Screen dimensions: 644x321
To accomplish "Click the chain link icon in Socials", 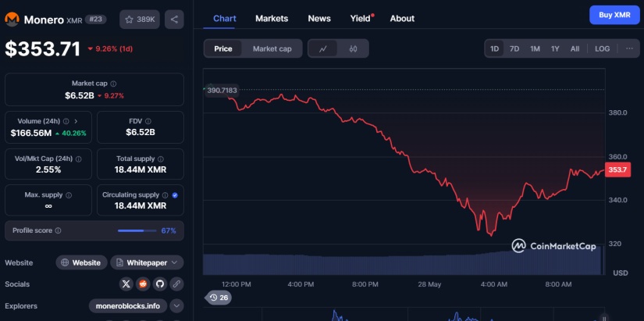I will coord(176,284).
